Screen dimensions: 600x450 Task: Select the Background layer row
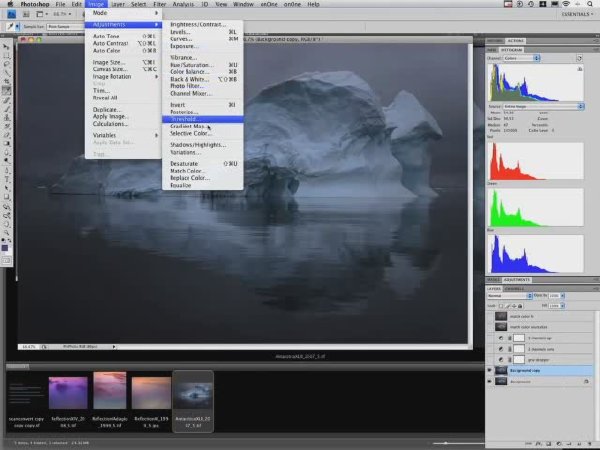coord(540,382)
